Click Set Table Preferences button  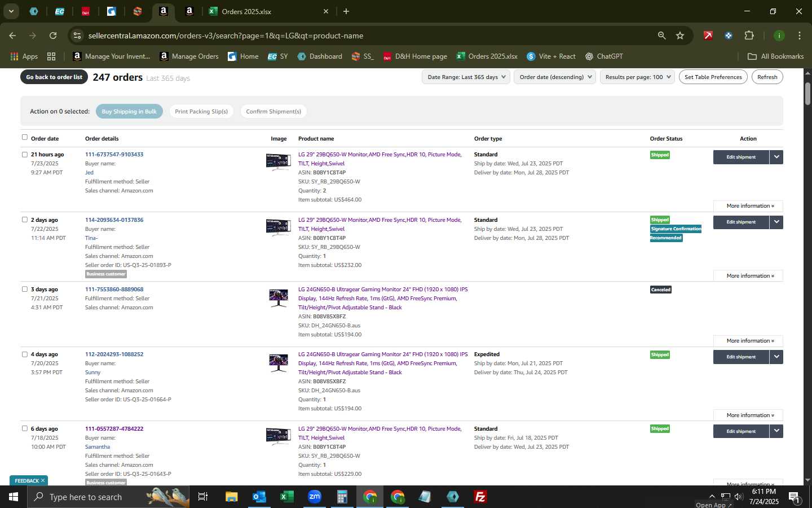coord(713,77)
